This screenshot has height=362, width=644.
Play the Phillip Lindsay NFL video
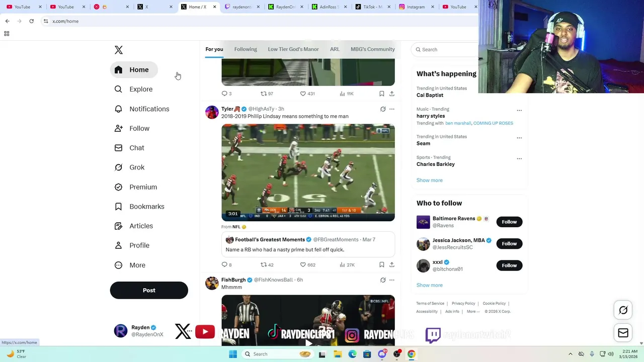308,172
